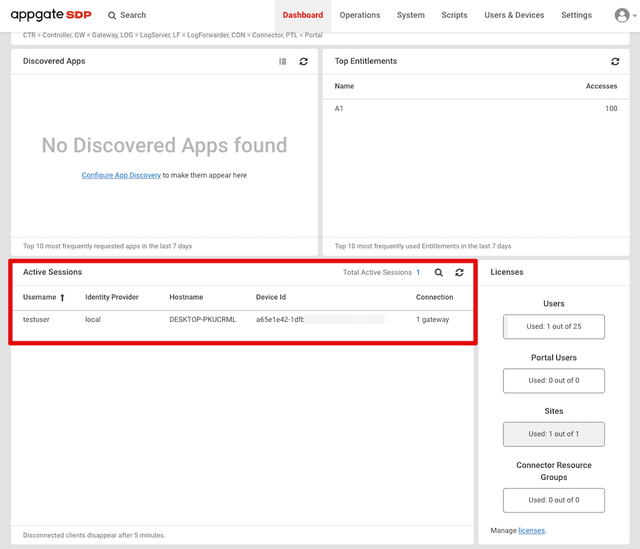Viewport: 640px width, 549px height.
Task: Refresh the Discovered Apps panel
Action: (x=303, y=61)
